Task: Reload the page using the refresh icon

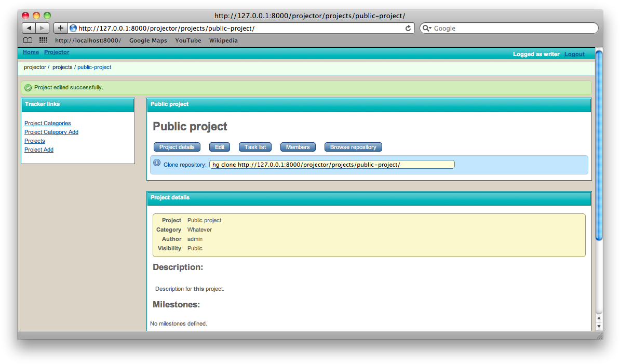Action: [408, 28]
